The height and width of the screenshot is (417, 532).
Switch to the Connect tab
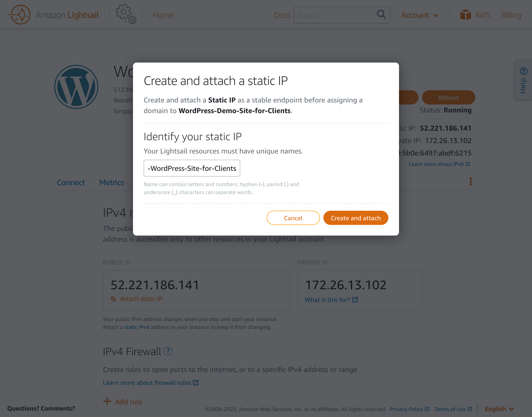71,182
